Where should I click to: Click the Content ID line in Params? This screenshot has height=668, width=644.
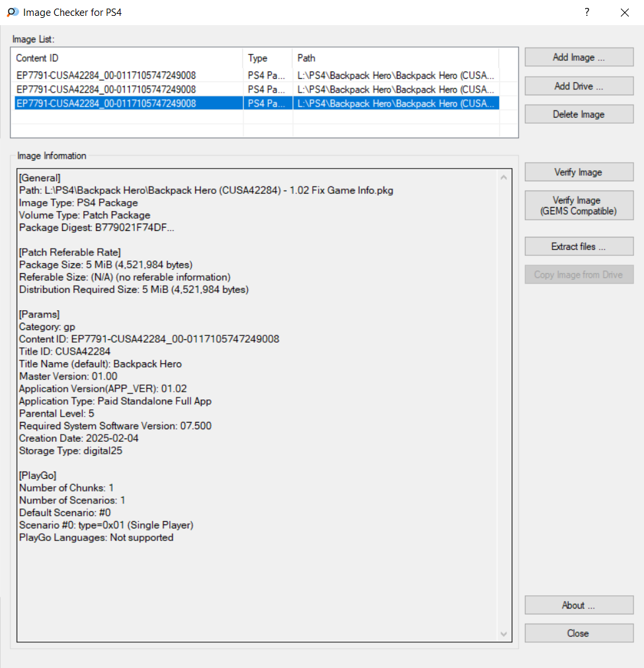point(149,339)
